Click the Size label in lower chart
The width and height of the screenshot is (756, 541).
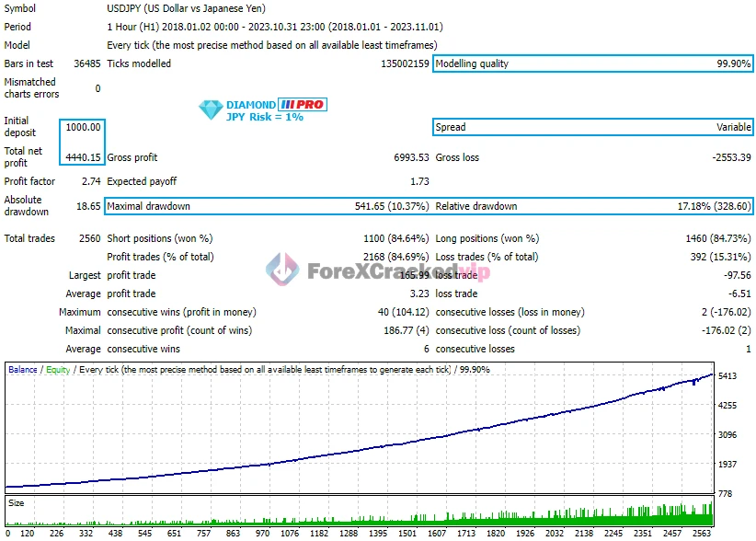[x=17, y=503]
